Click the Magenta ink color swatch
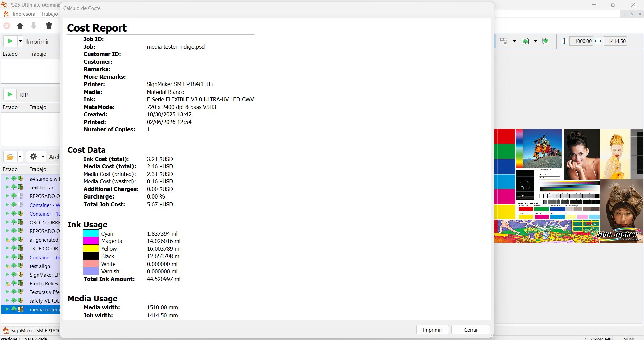The height and width of the screenshot is (340, 644). tap(91, 241)
